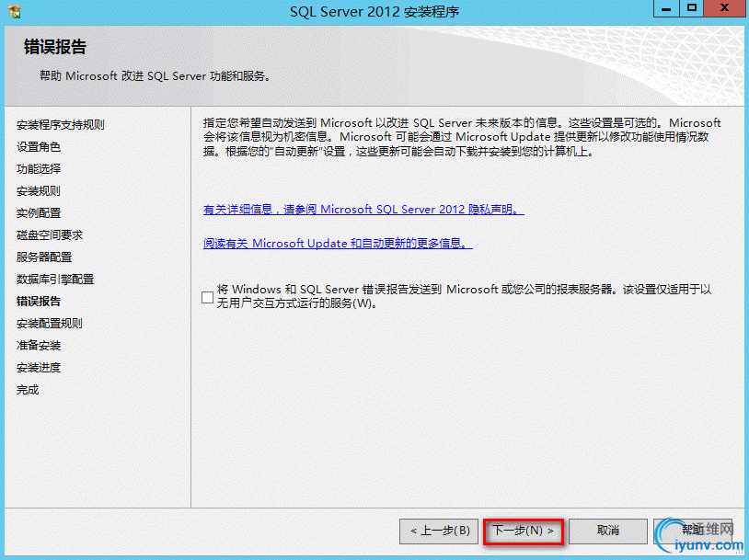Close the SQL Server setup window
Viewport: 749px width, 560px height.
pyautogui.click(x=725, y=8)
